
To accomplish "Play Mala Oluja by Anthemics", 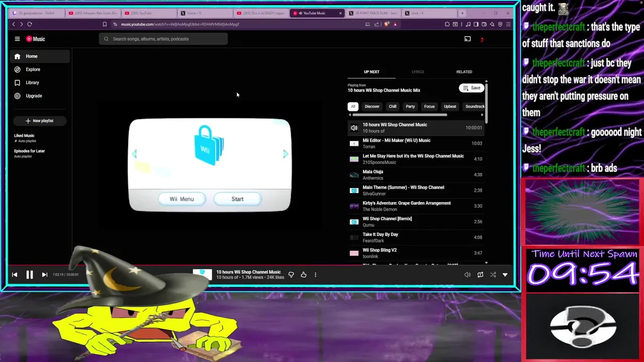I will pos(416,174).
